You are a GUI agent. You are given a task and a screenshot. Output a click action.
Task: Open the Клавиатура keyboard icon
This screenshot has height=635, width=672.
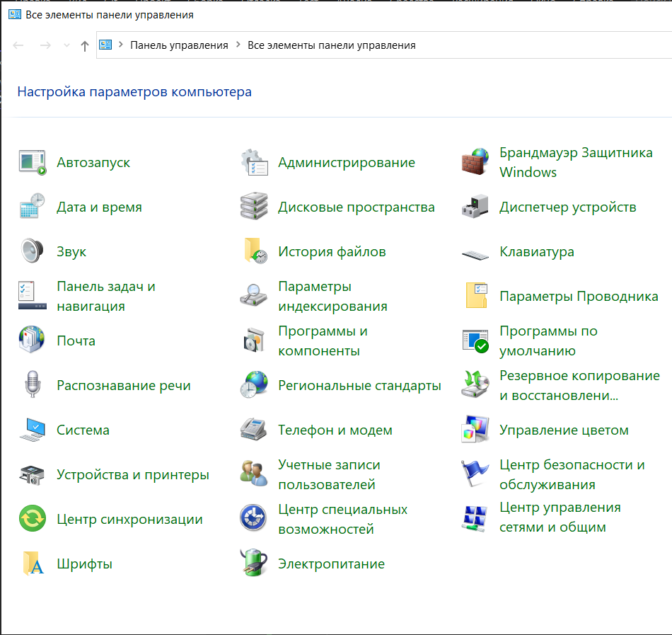pyautogui.click(x=475, y=255)
